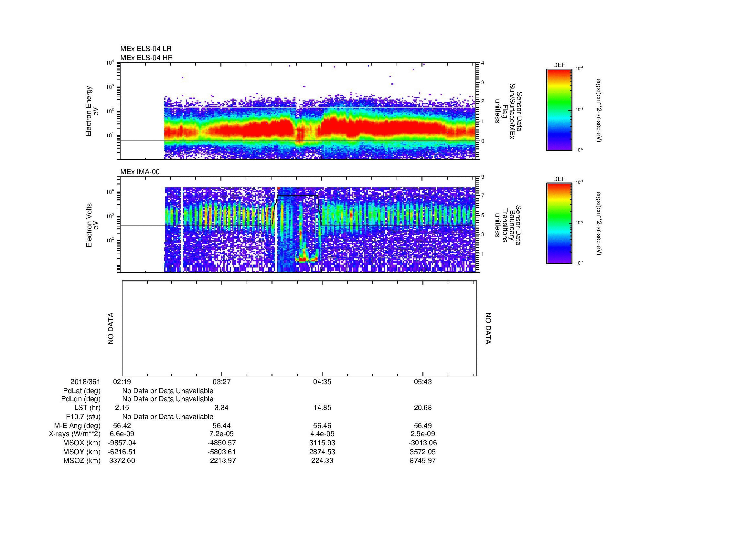Click MSOX value -3013.06
The width and height of the screenshot is (756, 534).
(423, 443)
